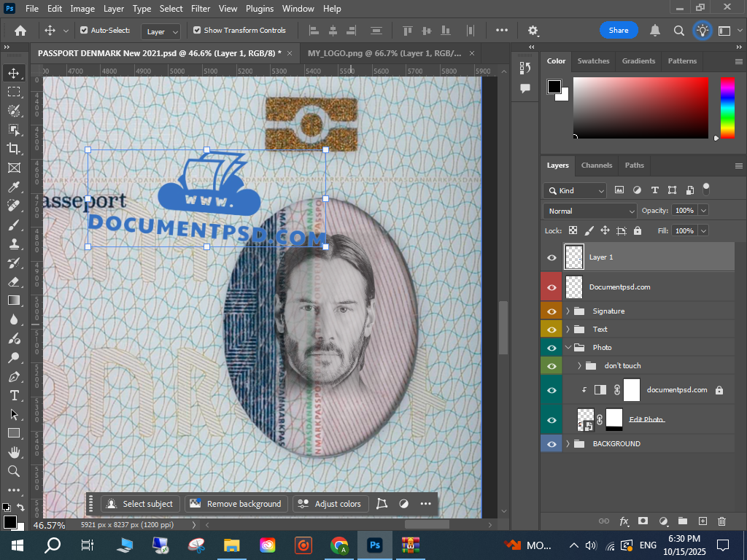Open the Kind layer filter dropdown
The height and width of the screenshot is (560, 747).
575,190
